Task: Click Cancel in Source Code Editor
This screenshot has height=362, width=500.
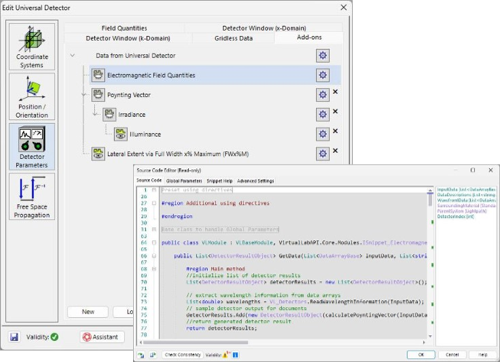Action: point(452,355)
